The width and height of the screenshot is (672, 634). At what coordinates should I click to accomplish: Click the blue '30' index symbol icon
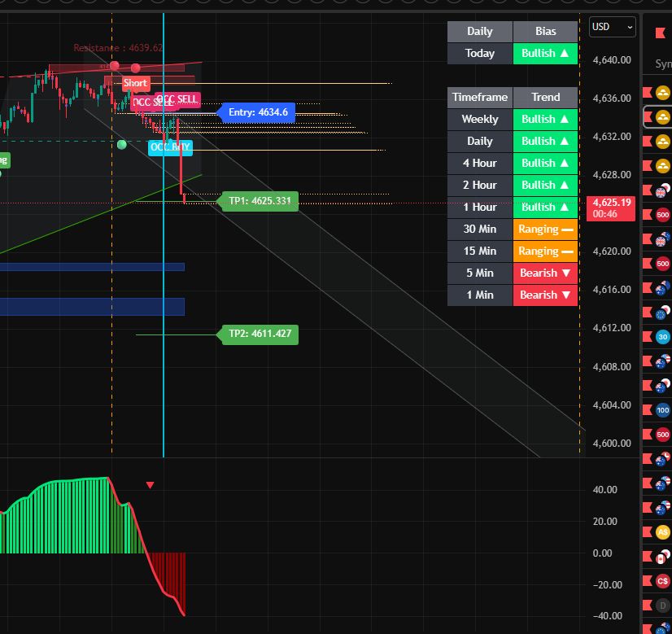pyautogui.click(x=663, y=337)
